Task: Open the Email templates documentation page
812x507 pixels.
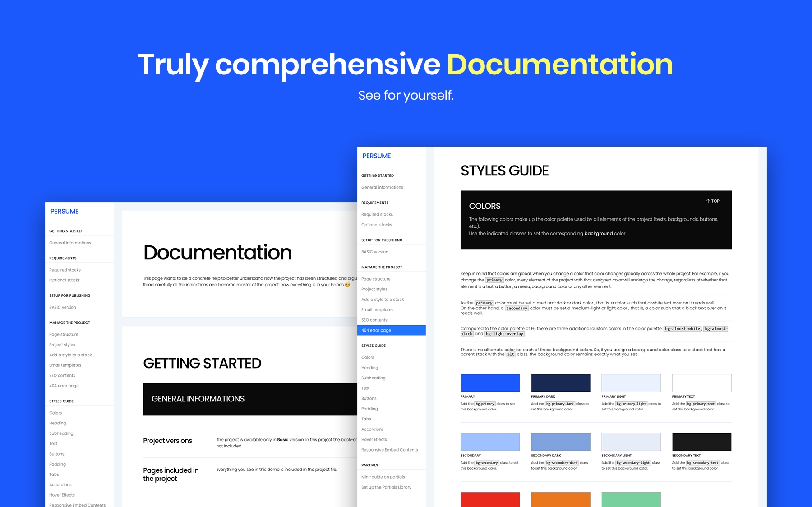Action: click(377, 309)
